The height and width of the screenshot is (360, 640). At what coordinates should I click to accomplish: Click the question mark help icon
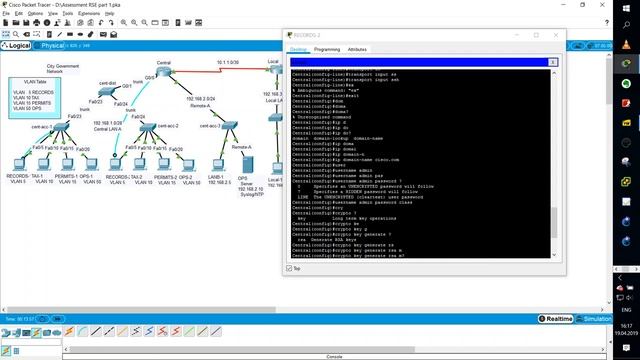pyautogui.click(x=607, y=23)
